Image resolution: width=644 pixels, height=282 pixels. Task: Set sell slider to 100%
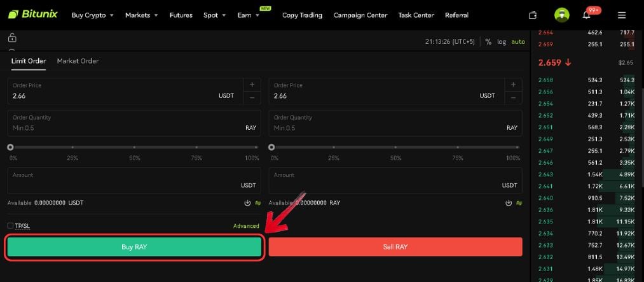[x=518, y=147]
